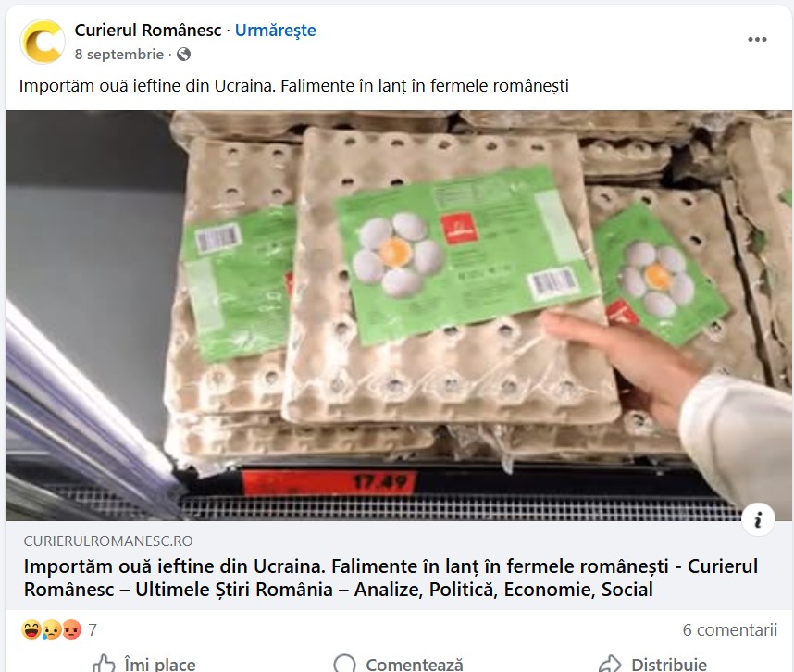Image resolution: width=794 pixels, height=672 pixels.
Task: Click the link info 'i' icon
Action: [758, 519]
